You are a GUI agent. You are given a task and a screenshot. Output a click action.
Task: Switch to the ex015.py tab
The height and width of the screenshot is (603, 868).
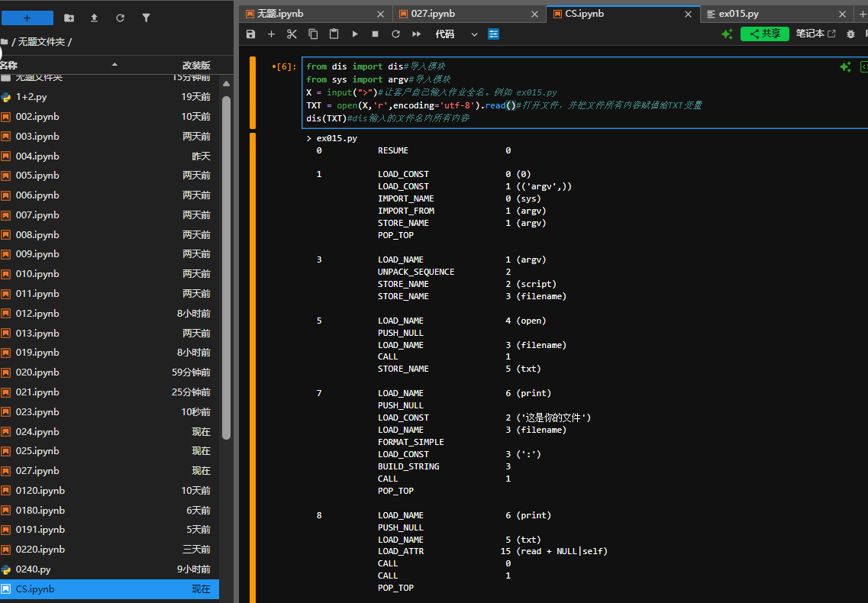point(738,14)
